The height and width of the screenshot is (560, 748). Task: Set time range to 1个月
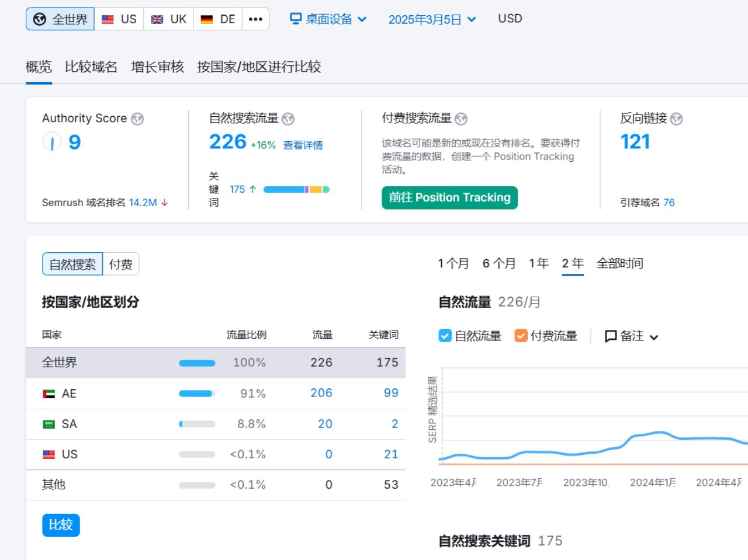(x=453, y=263)
